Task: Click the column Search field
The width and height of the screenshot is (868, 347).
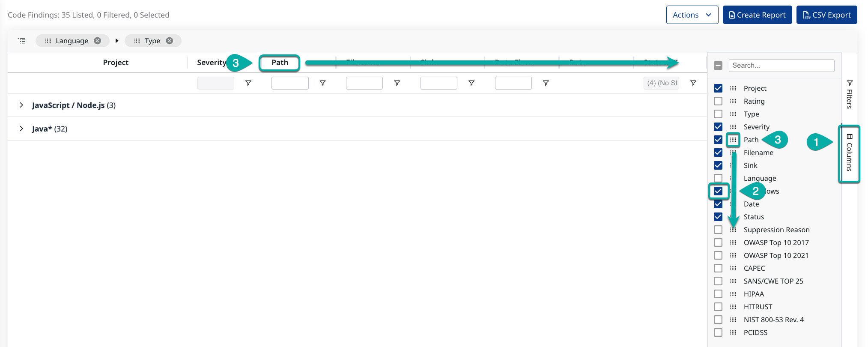Action: (x=781, y=66)
